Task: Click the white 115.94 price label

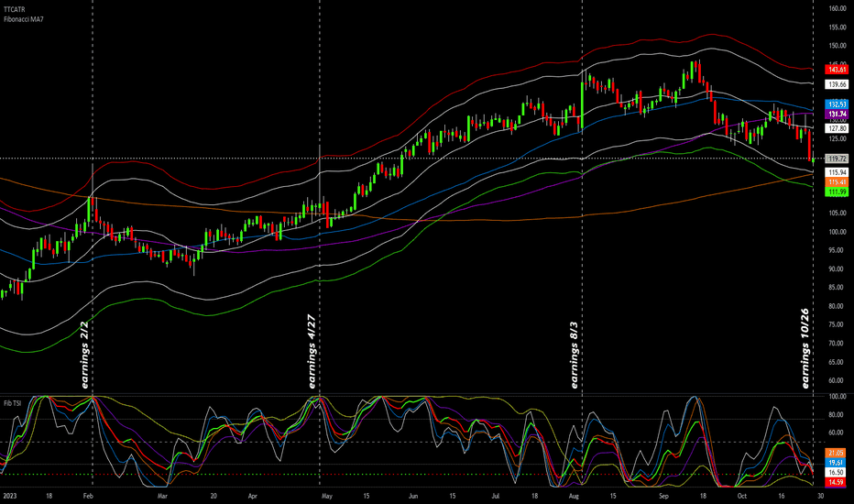Action: [838, 172]
